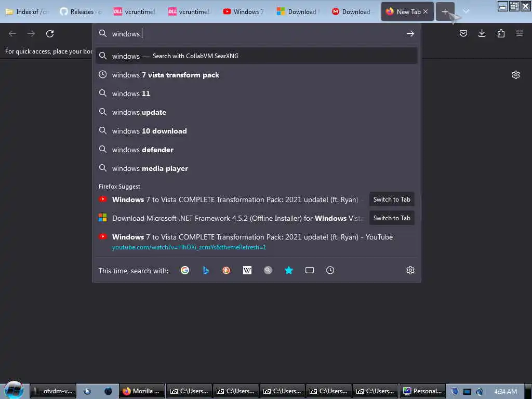
Task: Open the Downloads panel icon
Action: tap(482, 33)
